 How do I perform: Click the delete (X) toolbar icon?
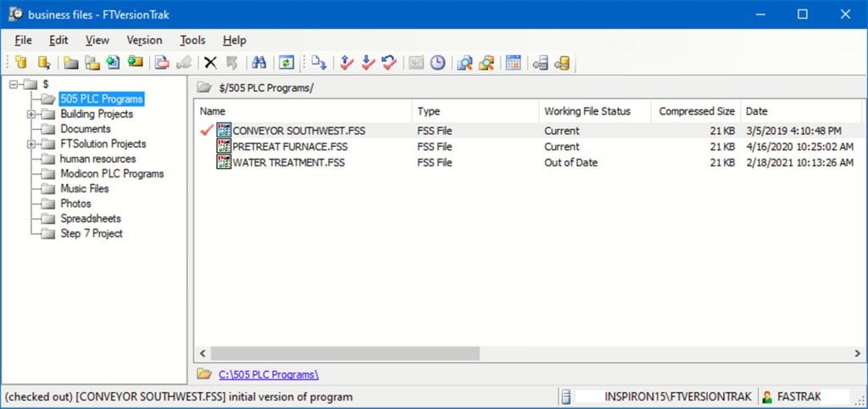tap(210, 63)
